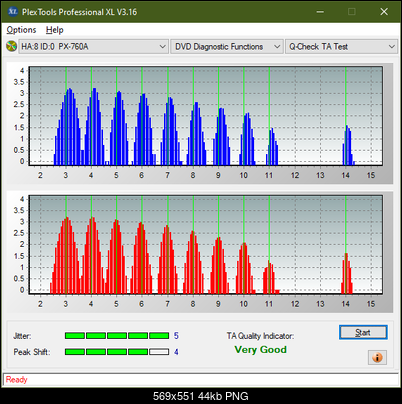Click the Jitter label
The height and width of the screenshot is (404, 402).
point(22,336)
